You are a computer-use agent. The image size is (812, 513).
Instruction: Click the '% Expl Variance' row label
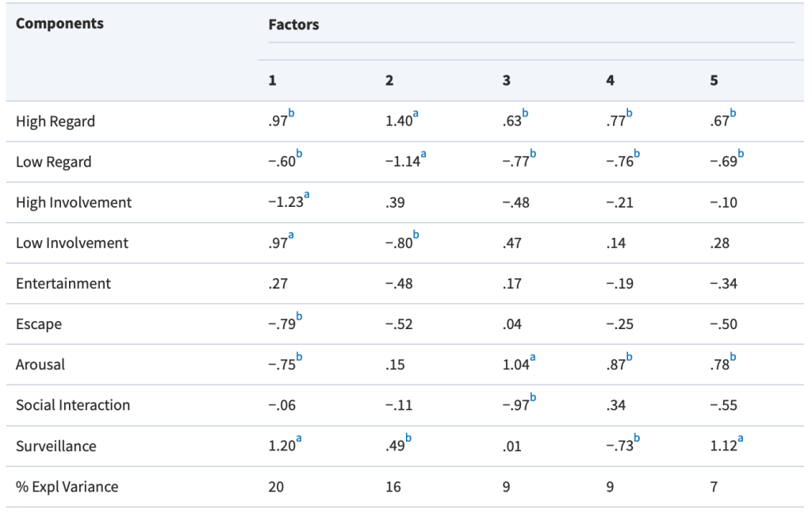tap(67, 487)
